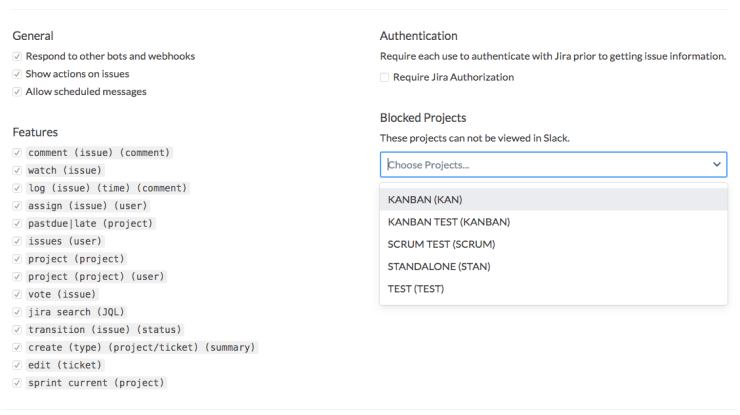Screen dimensions: 740x415
Task: Enable Require Jira Authorization checkbox
Action: point(385,77)
